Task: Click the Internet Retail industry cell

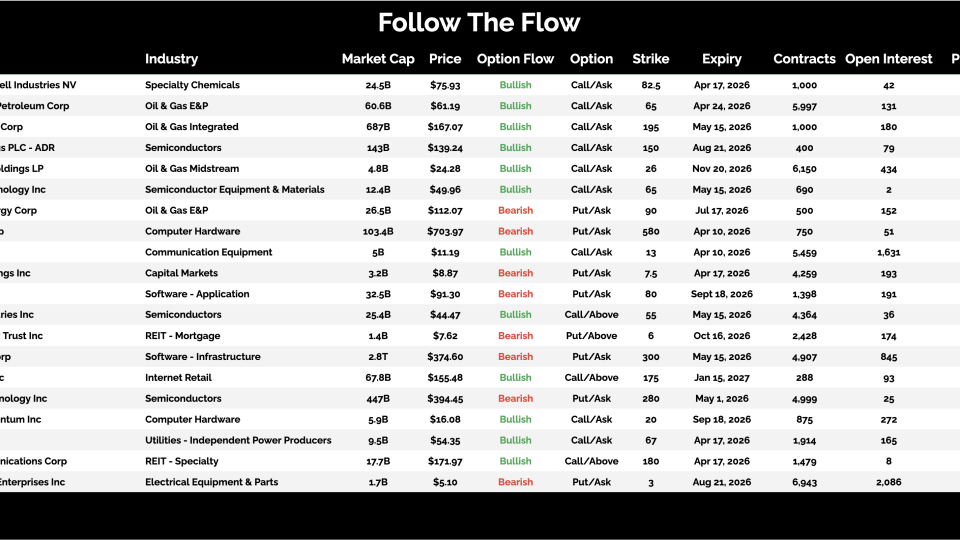Action: [178, 378]
